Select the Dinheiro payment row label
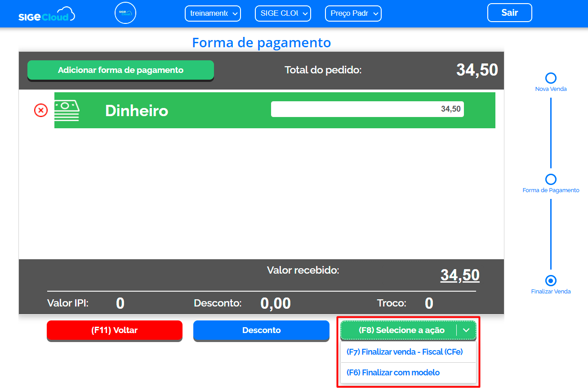 coord(137,111)
